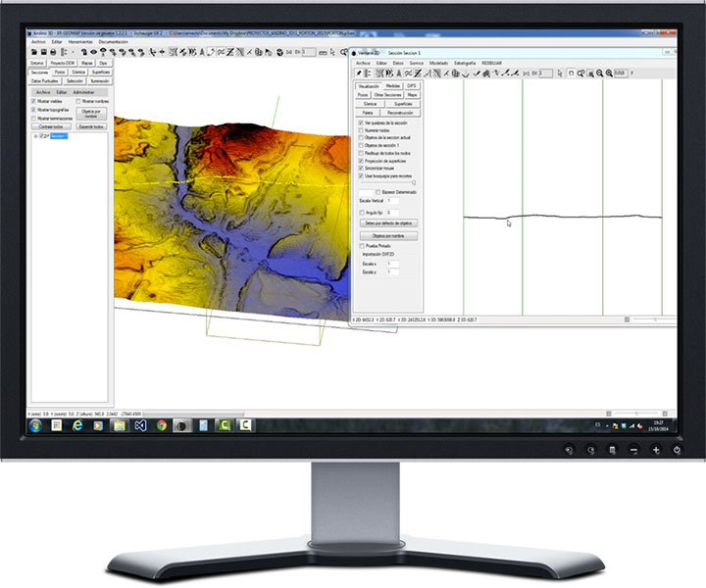The image size is (706, 588).
Task: Click the bold Z line tool in main toolbar
Action: [x=230, y=52]
